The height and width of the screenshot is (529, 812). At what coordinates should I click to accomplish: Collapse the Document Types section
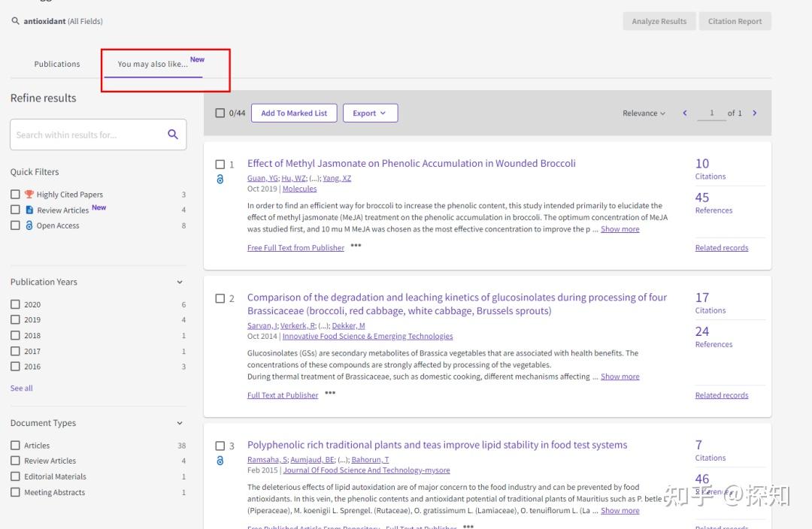(x=179, y=423)
